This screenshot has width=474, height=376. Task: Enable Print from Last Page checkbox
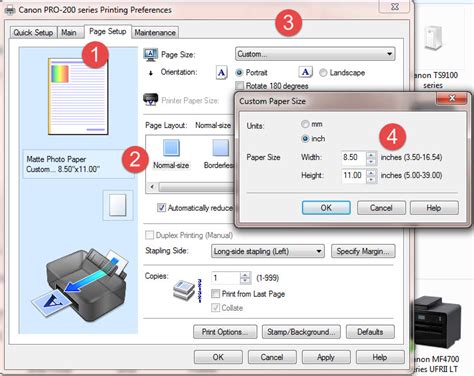click(216, 294)
